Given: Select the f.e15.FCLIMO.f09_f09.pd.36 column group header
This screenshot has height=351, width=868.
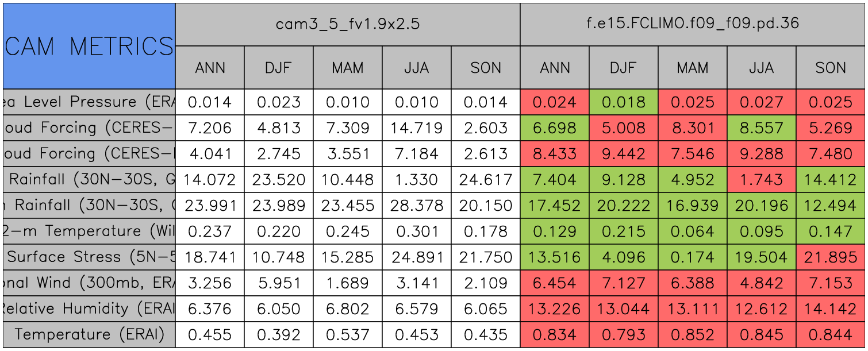Looking at the screenshot, I should tap(693, 24).
